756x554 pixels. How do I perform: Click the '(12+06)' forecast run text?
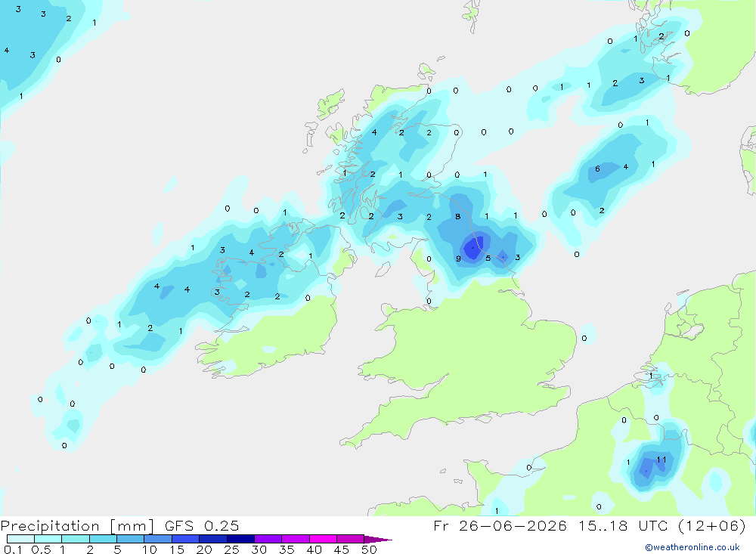tap(711, 525)
